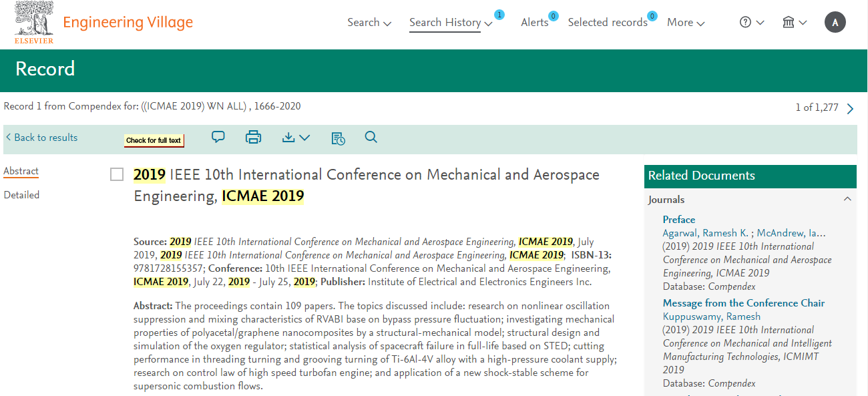Select the record checkbox beside the title
The height and width of the screenshot is (396, 868).
tap(117, 175)
